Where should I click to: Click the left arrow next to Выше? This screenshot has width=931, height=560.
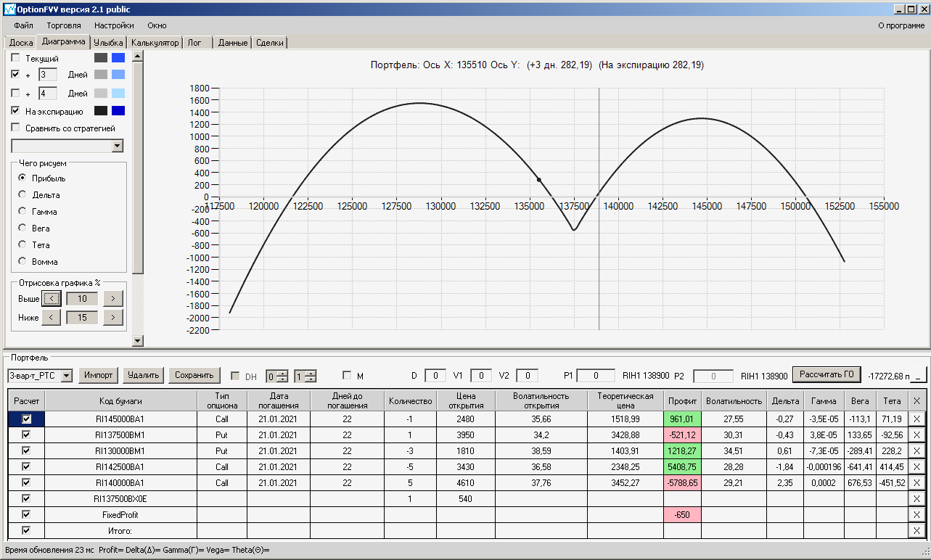pyautogui.click(x=51, y=298)
